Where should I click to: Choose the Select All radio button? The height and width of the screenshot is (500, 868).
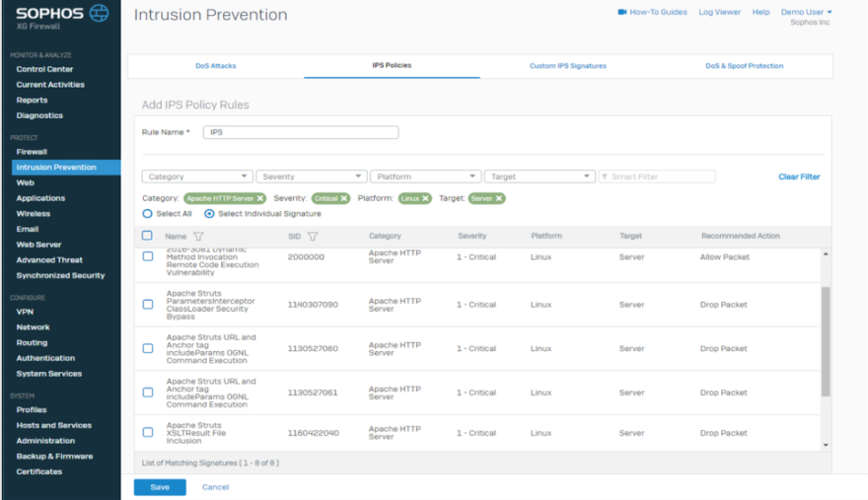[x=148, y=213]
